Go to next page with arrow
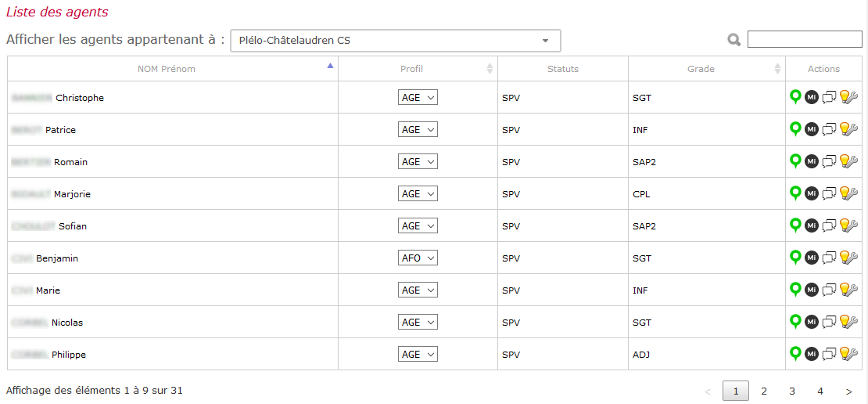This screenshot has width=868, height=404. tap(849, 391)
